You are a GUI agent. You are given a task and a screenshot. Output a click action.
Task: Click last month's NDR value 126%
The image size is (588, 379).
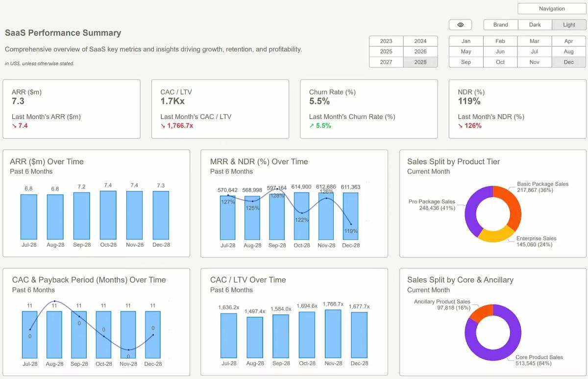coord(473,126)
